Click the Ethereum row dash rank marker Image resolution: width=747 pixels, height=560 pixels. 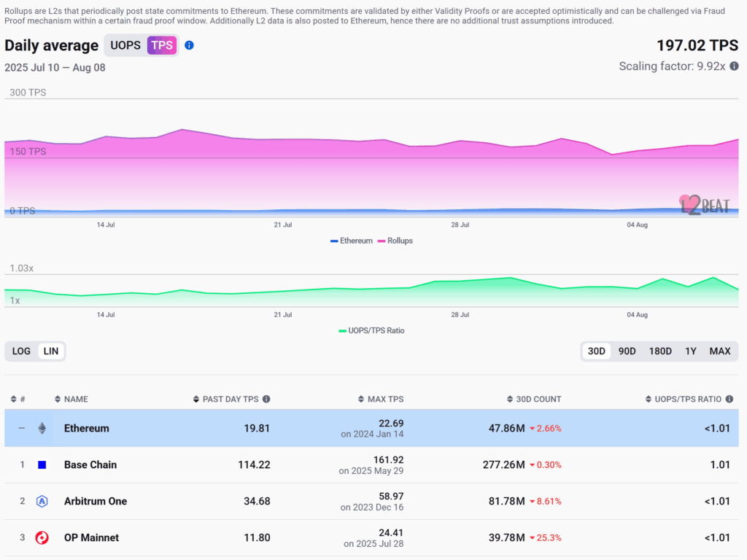click(22, 428)
